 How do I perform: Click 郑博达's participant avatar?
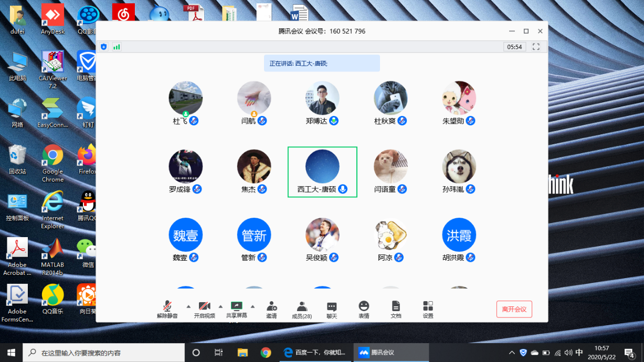322,98
